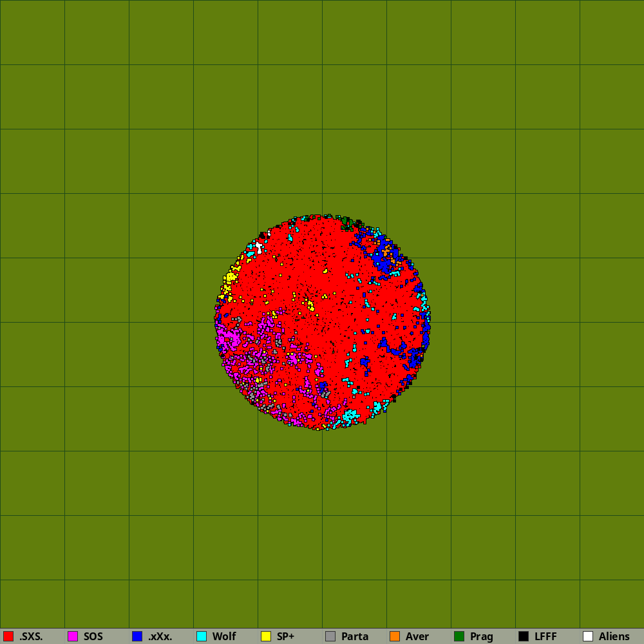Click the green Prag legend swatch
This screenshot has width=644, height=644.
459,636
